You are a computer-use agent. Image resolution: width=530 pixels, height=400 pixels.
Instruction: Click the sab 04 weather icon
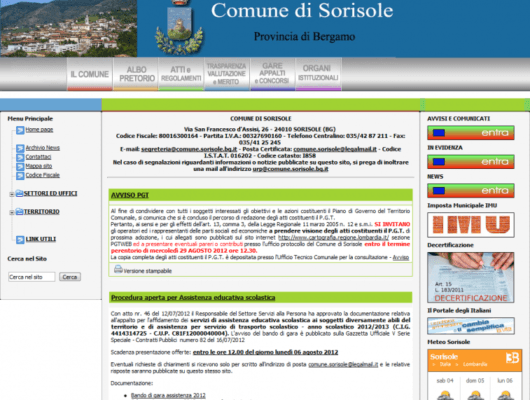click(445, 395)
